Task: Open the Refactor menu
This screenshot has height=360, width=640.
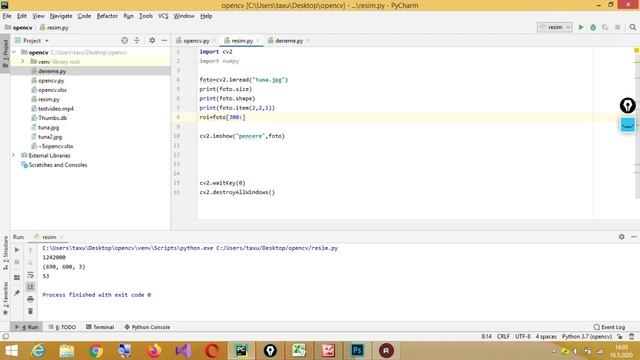Action: (107, 16)
